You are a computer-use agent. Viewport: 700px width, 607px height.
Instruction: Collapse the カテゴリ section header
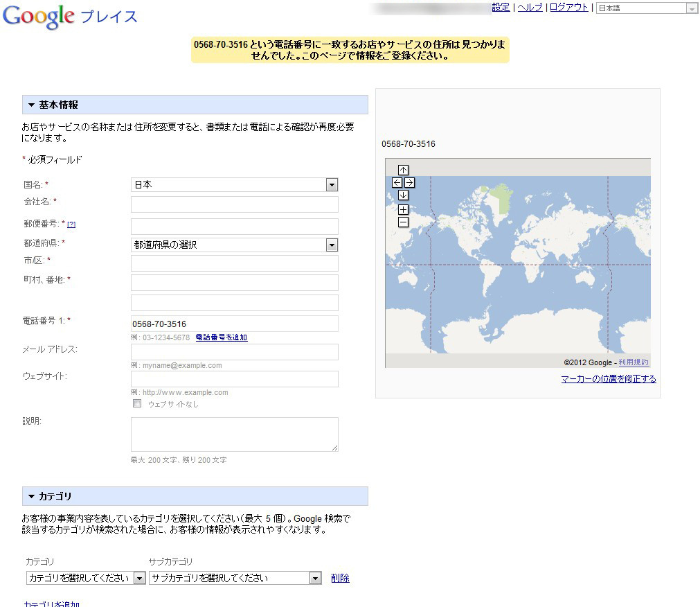195,496
